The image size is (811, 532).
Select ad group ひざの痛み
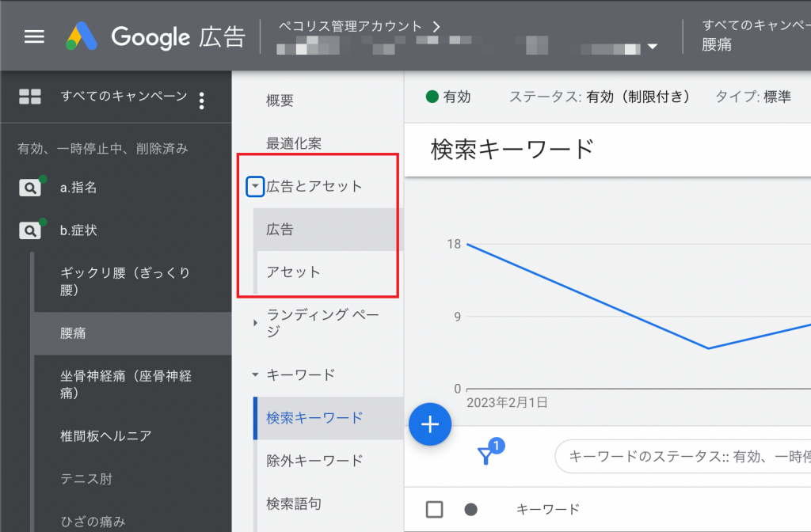tap(93, 522)
